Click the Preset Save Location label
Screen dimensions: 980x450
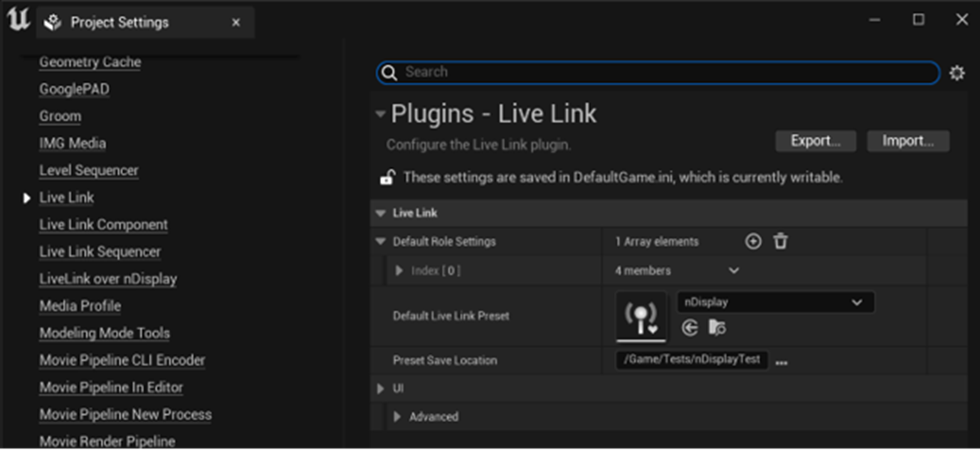445,360
